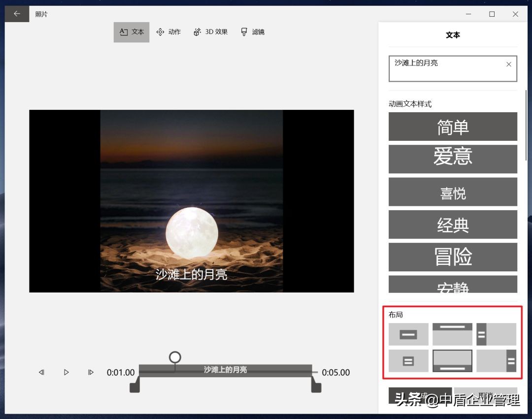The height and width of the screenshot is (419, 532).
Task: Open the 动作 motion effects tool
Action: (168, 32)
